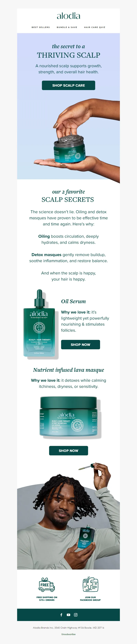Open the YouTube icon in footer

coord(68,615)
